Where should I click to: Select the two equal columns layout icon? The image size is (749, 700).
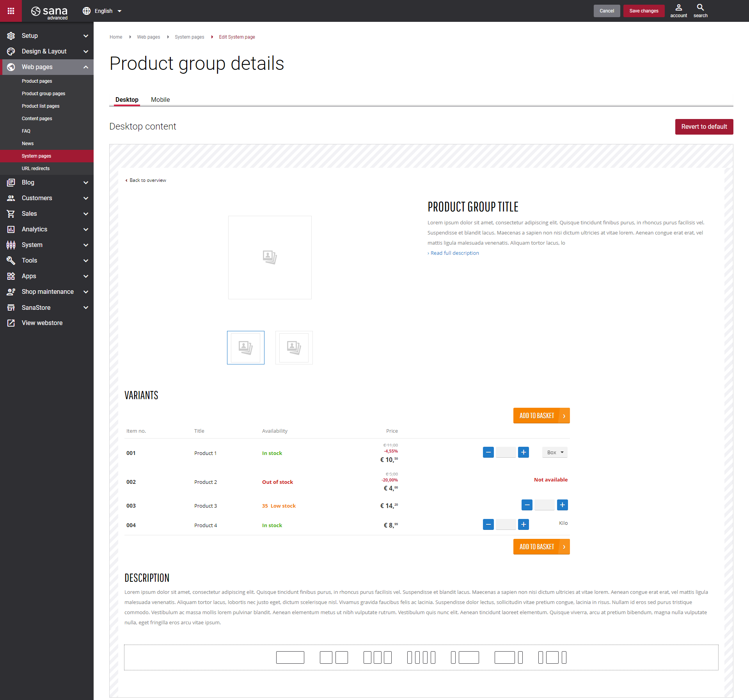334,657
